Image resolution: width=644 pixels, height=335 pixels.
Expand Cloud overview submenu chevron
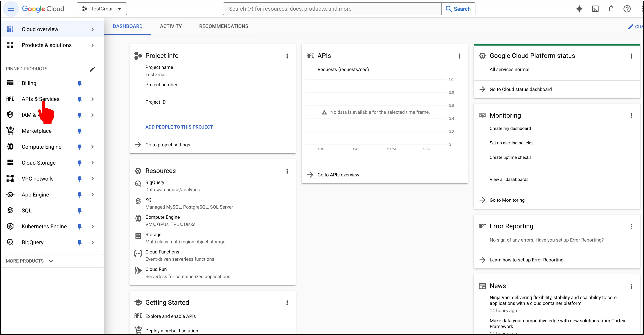pyautogui.click(x=93, y=29)
